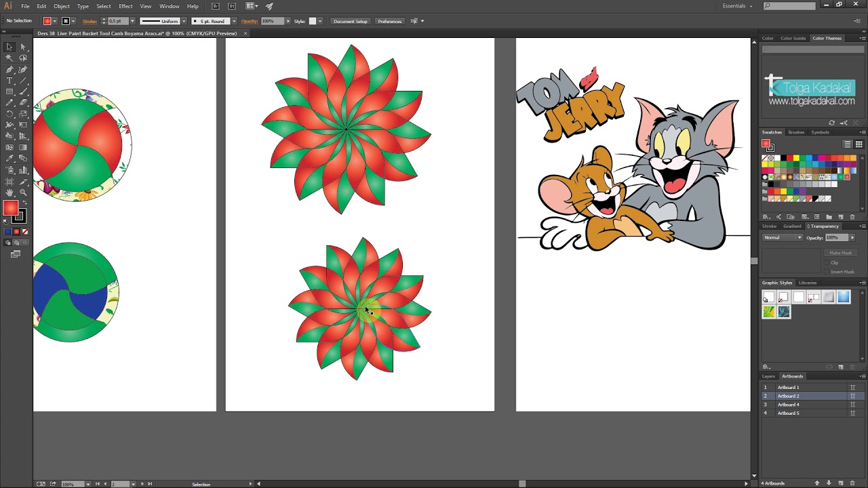
Task: Expand the Transparency opacity arrow
Action: pyautogui.click(x=852, y=237)
